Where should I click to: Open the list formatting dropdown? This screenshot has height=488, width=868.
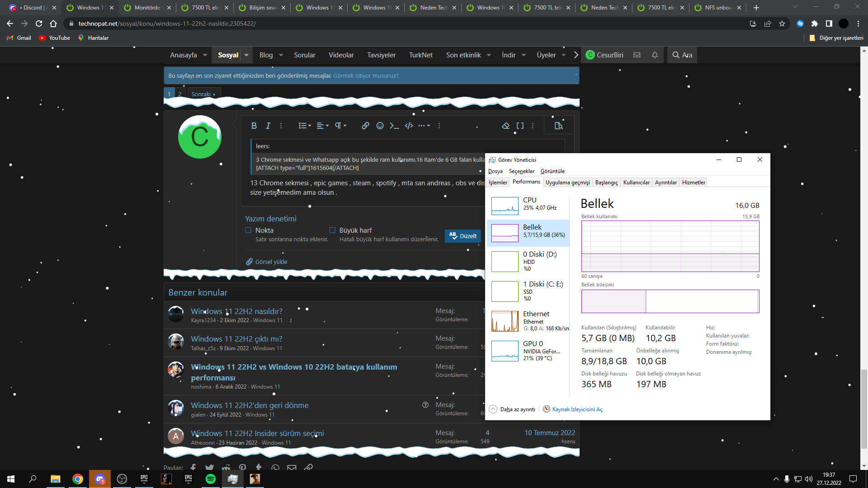tap(305, 126)
